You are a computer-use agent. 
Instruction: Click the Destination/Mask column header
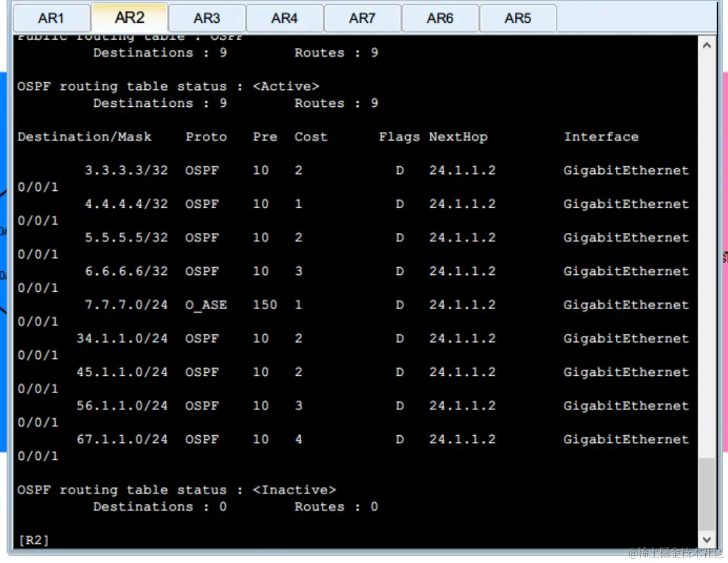(85, 137)
